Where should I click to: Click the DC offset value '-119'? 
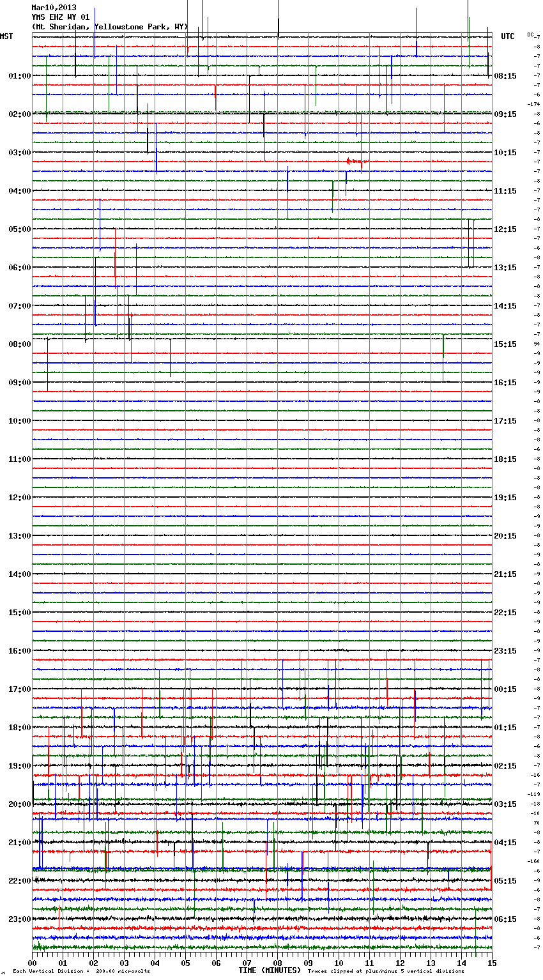(534, 794)
